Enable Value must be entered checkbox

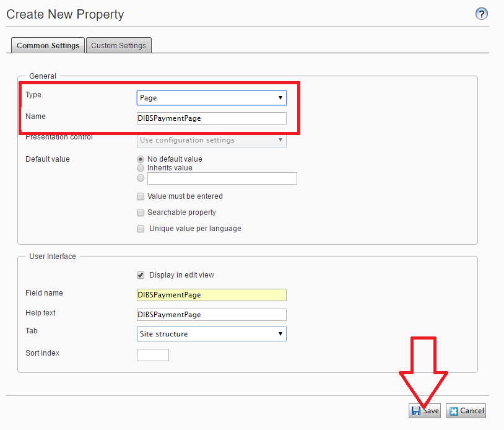tap(141, 196)
